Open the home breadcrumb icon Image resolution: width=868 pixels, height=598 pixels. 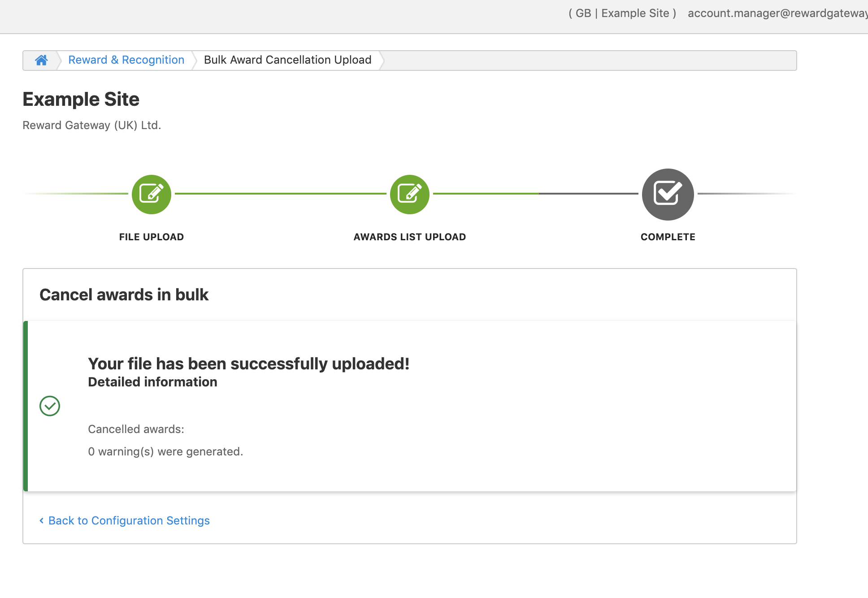pyautogui.click(x=41, y=60)
